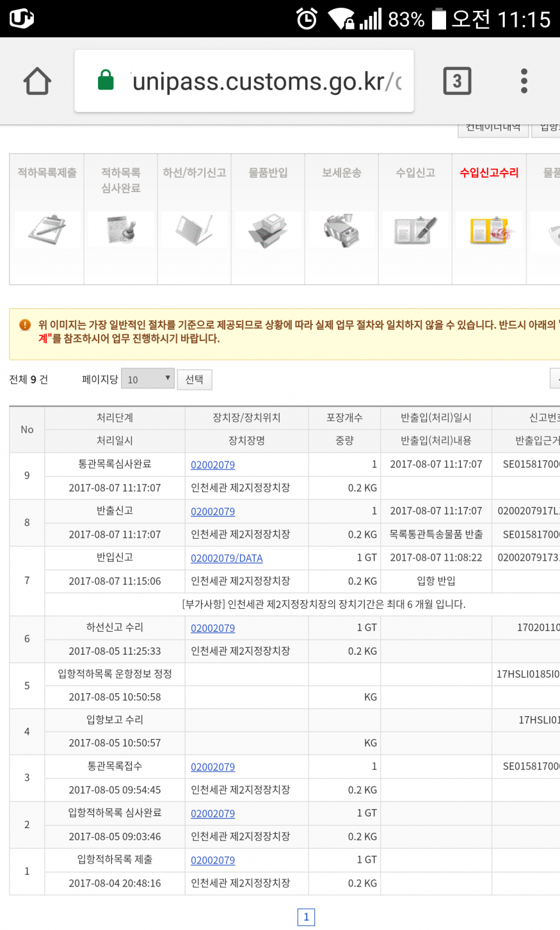Select the 하선/하기신고 step icon

(x=194, y=229)
